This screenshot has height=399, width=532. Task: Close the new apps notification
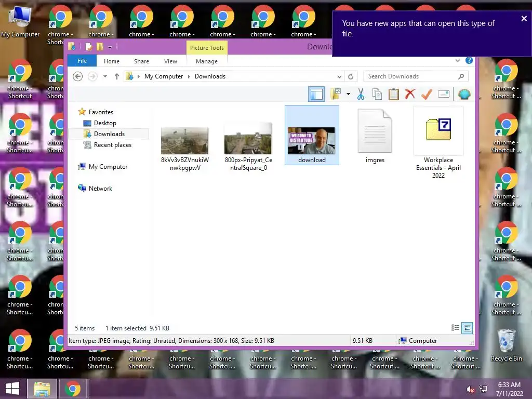(524, 19)
